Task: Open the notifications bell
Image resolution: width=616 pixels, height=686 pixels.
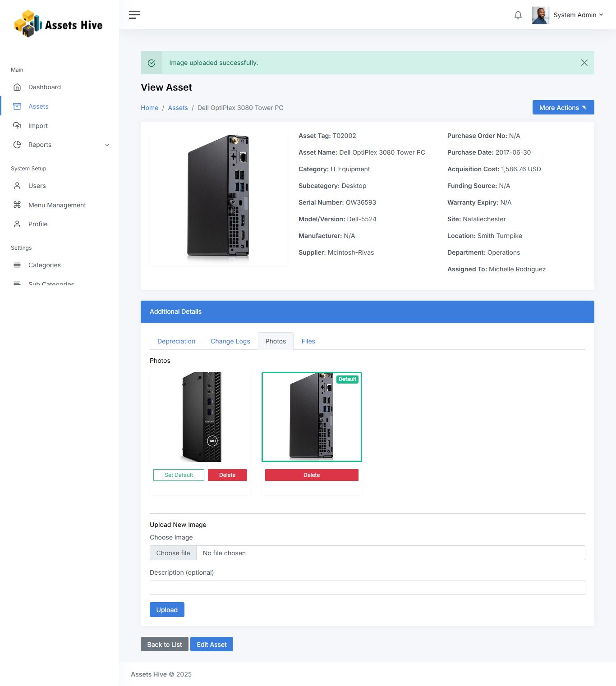Action: tap(518, 15)
